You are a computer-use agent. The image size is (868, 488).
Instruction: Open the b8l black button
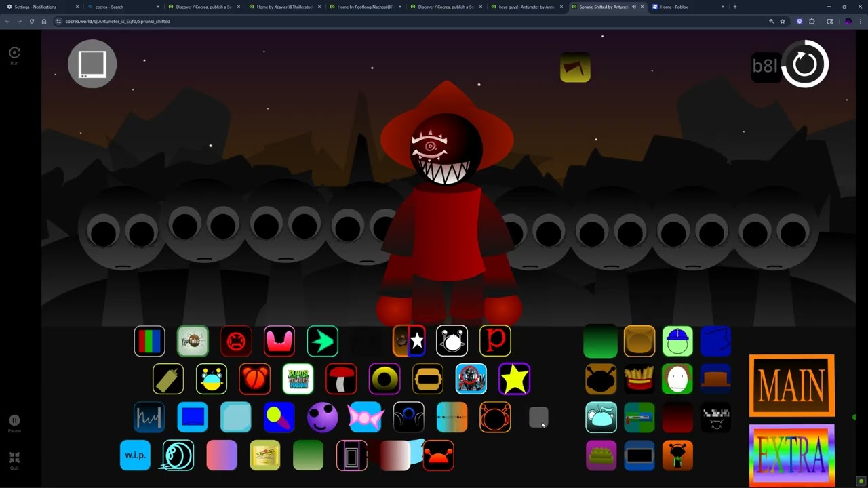[766, 66]
